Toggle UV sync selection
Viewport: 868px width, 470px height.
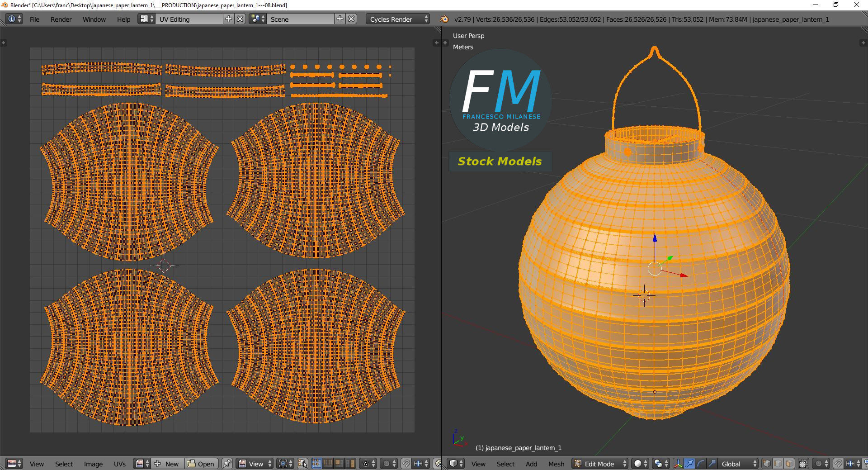tap(302, 464)
